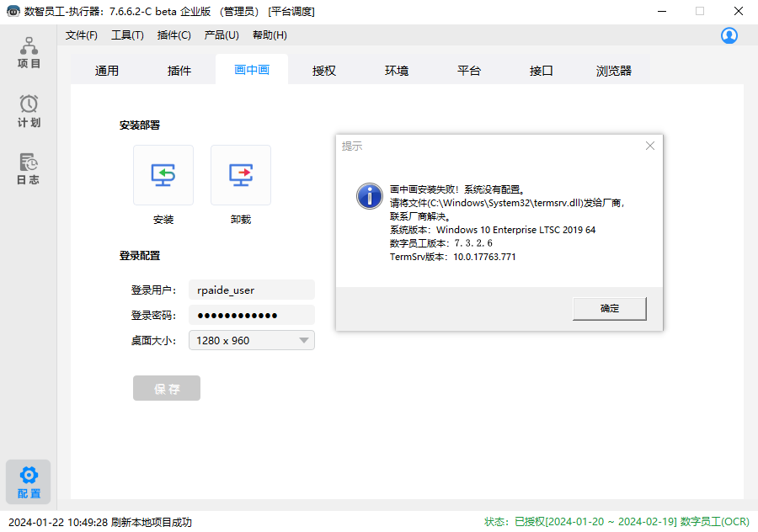Screen dimensions: 758x532
Task: Open the 工具(T) menu
Action: (x=127, y=35)
